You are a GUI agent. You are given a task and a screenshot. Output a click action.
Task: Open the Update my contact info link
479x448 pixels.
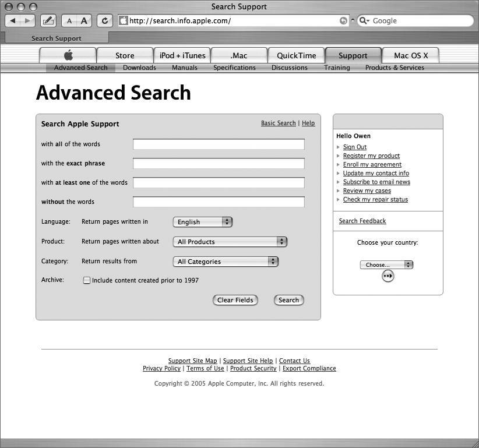tap(376, 173)
